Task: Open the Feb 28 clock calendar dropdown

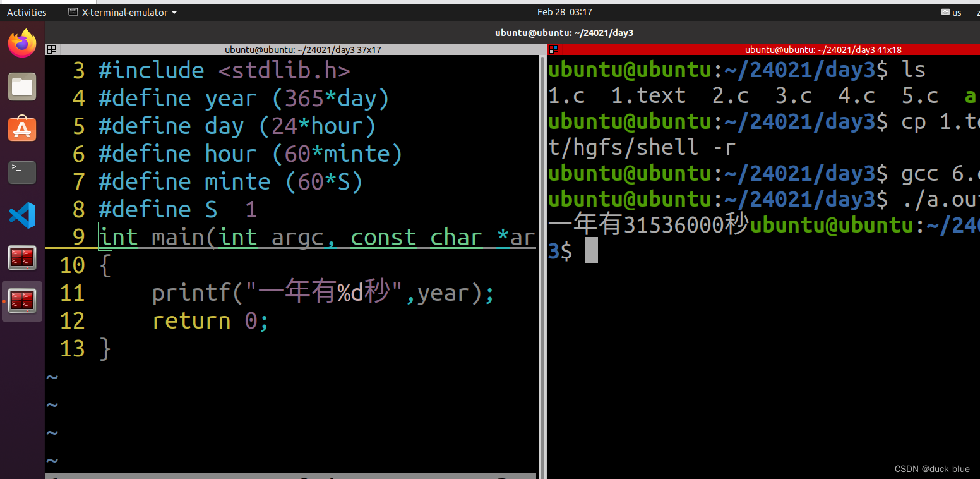Action: click(564, 11)
